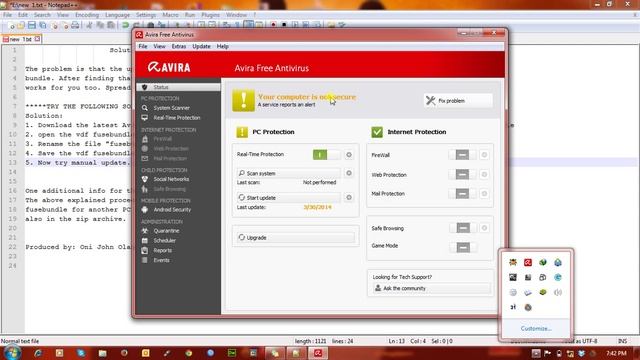640x360 pixels.
Task: Open Start update settings gear
Action: (x=349, y=198)
